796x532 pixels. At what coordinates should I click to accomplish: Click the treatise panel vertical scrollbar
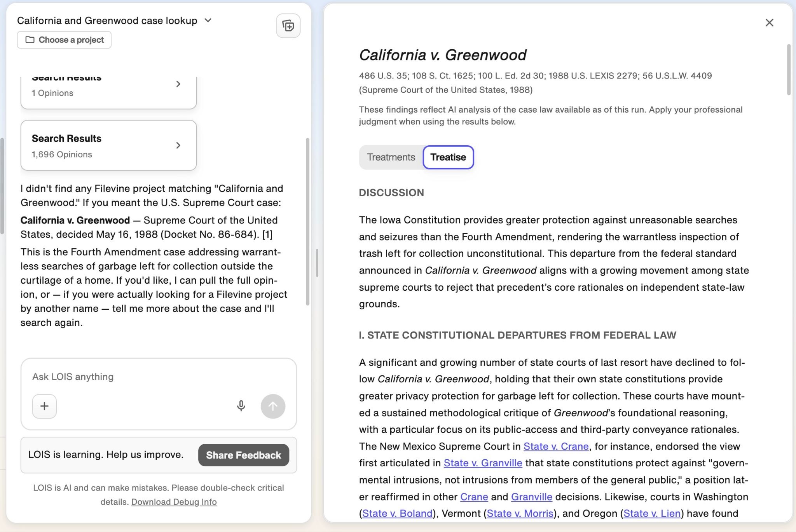789,70
